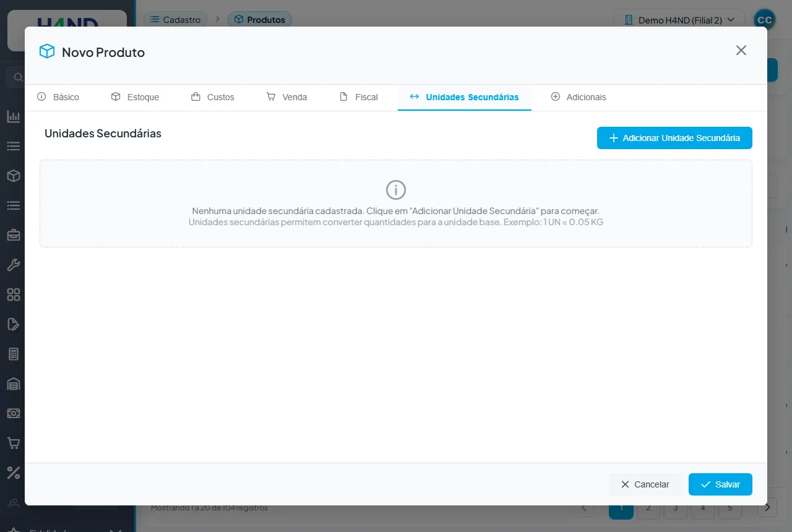The width and height of the screenshot is (792, 532).
Task: Close the Novo Produto dialog
Action: click(741, 50)
